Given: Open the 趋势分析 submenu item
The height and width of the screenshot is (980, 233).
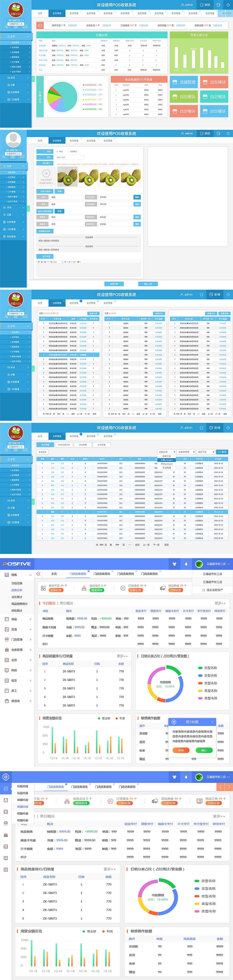Looking at the screenshot, I should click(x=17, y=590).
